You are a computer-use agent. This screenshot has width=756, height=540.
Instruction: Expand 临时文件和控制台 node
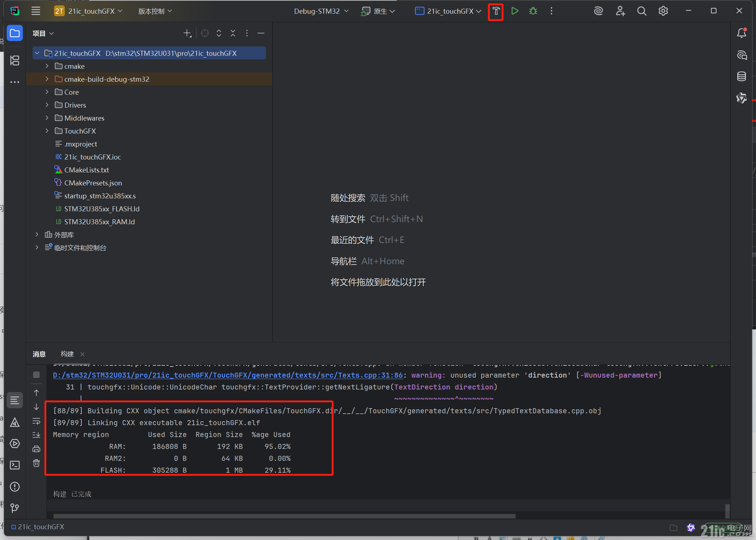[37, 248]
